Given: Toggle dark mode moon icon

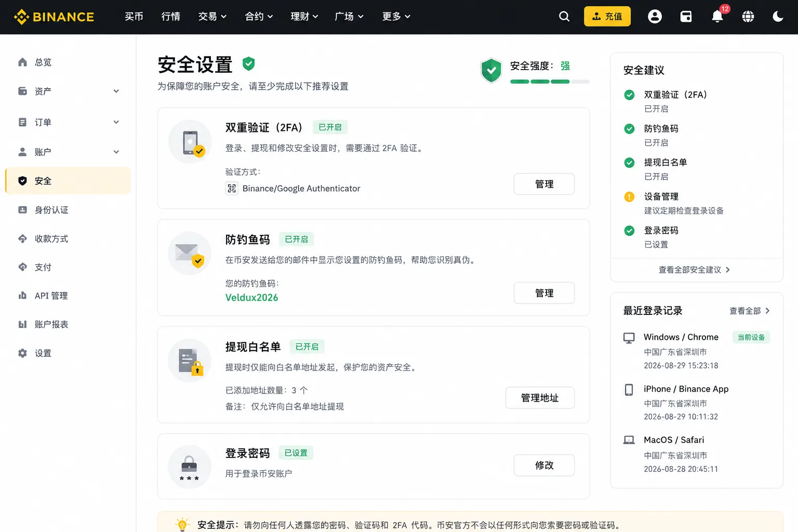Looking at the screenshot, I should 778,17.
